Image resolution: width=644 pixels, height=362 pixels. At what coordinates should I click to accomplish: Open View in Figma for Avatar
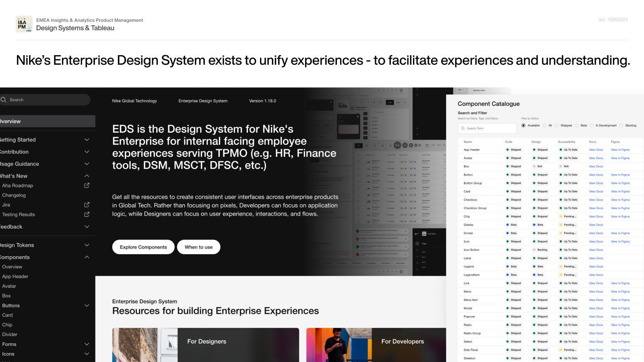pyautogui.click(x=620, y=158)
